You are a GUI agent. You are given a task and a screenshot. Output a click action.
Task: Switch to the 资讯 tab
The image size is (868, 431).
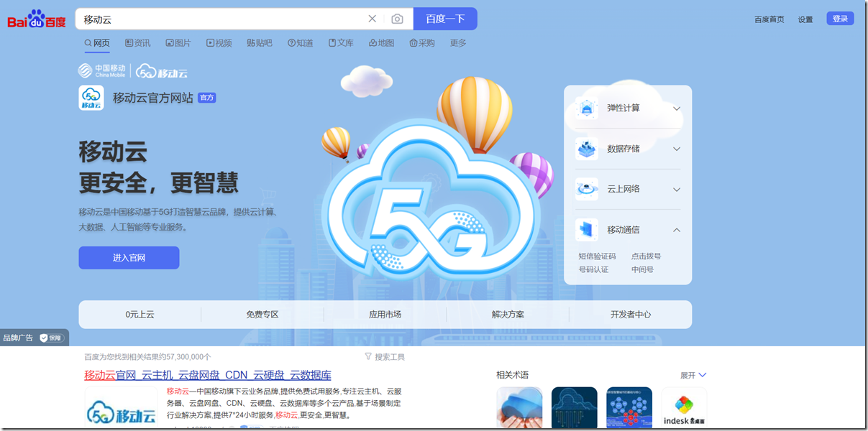(x=138, y=43)
